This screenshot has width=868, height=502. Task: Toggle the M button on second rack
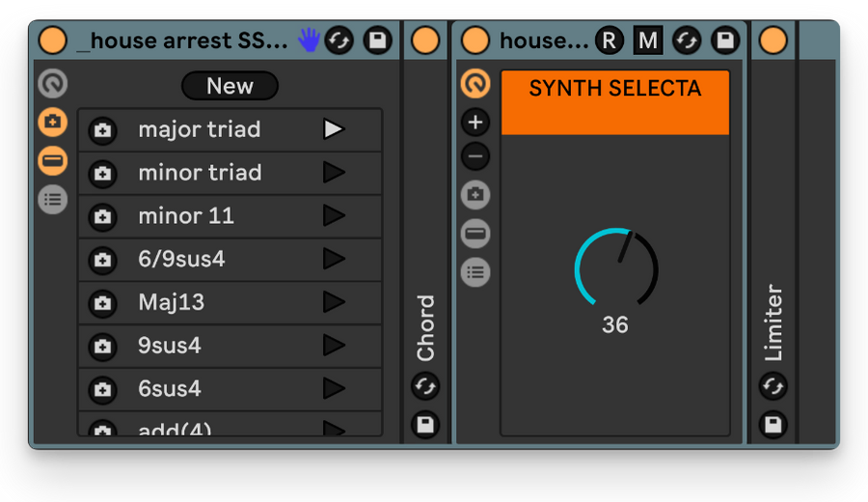[x=648, y=41]
